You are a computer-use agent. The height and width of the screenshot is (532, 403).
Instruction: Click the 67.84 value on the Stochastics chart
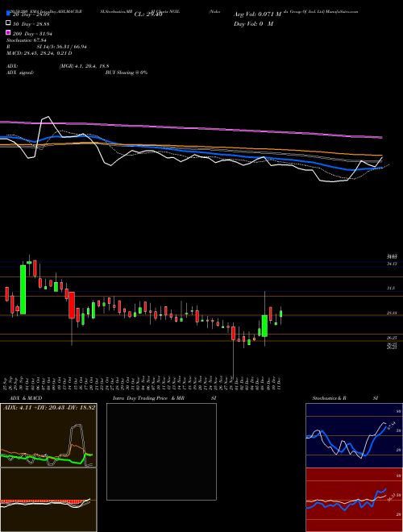coord(392,425)
